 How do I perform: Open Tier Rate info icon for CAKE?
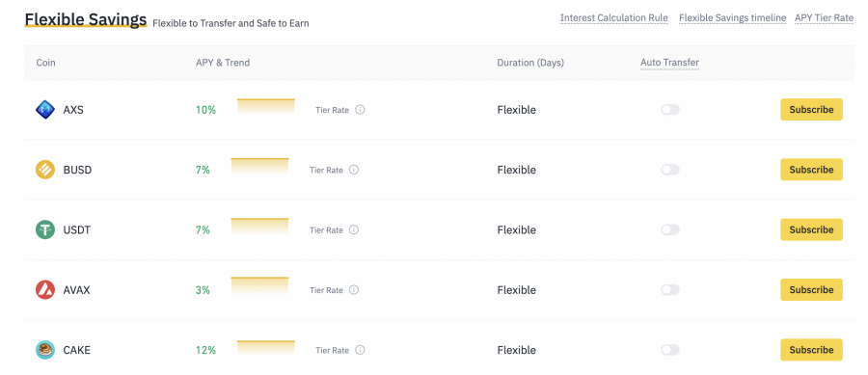click(x=360, y=350)
